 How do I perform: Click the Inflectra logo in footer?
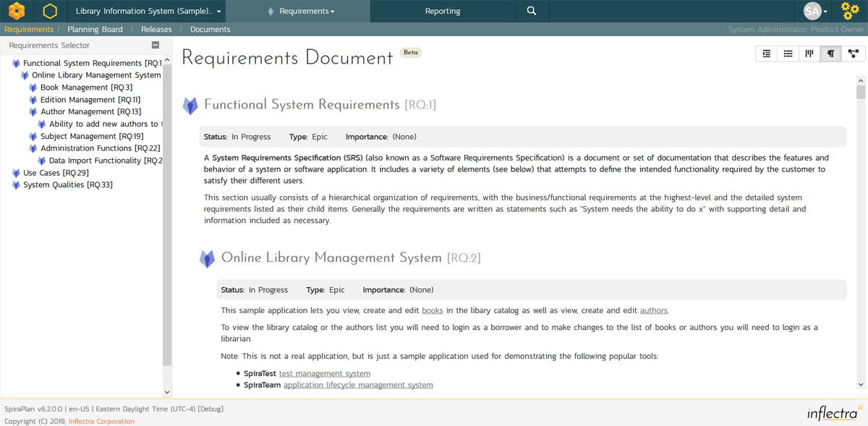pos(835,413)
